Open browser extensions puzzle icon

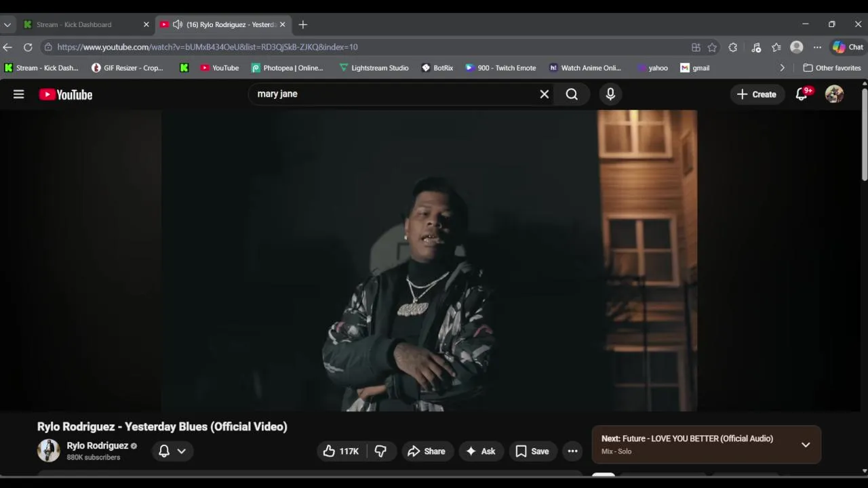733,47
